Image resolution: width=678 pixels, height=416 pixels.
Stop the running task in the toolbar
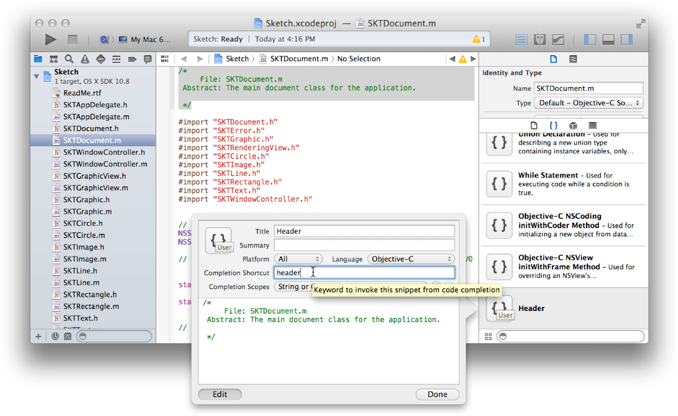(x=72, y=40)
